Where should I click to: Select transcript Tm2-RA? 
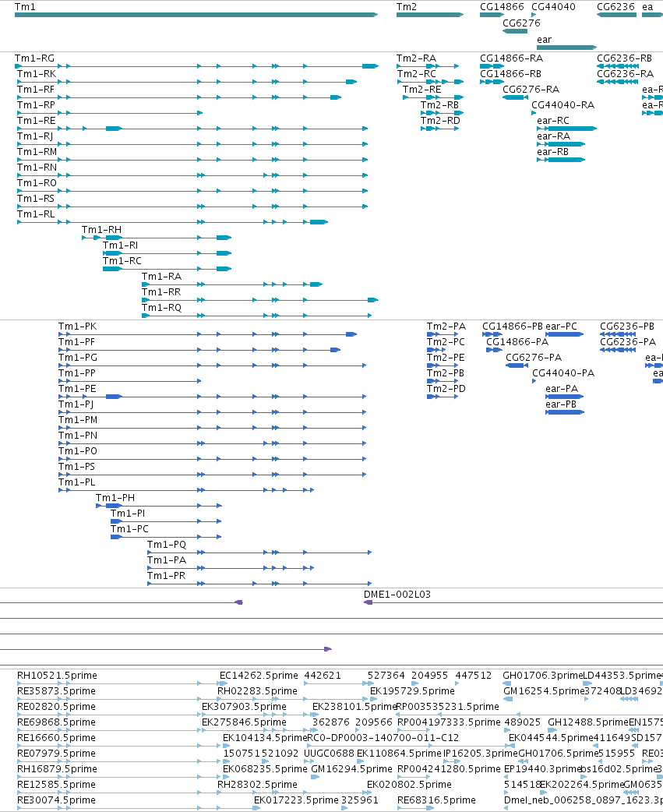[428, 66]
